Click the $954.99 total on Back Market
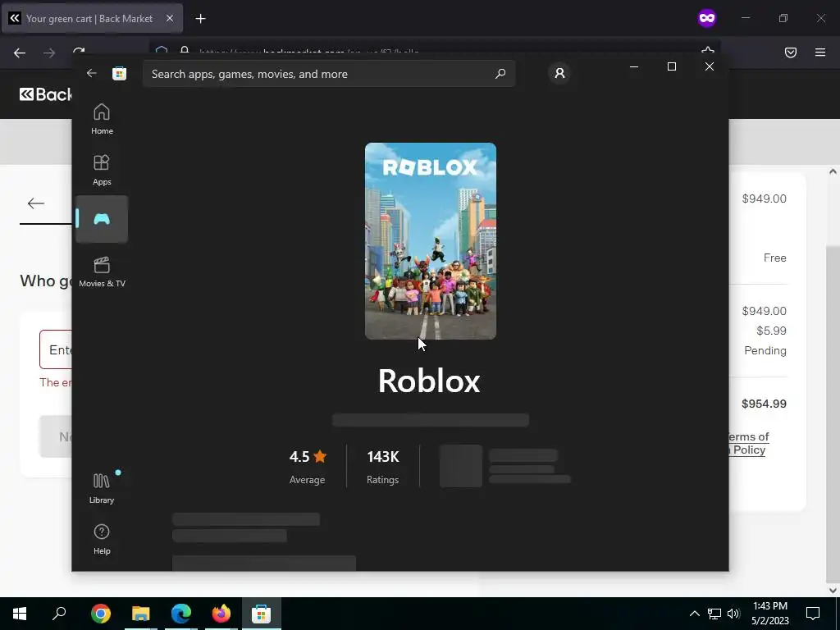The height and width of the screenshot is (630, 840). click(x=764, y=404)
